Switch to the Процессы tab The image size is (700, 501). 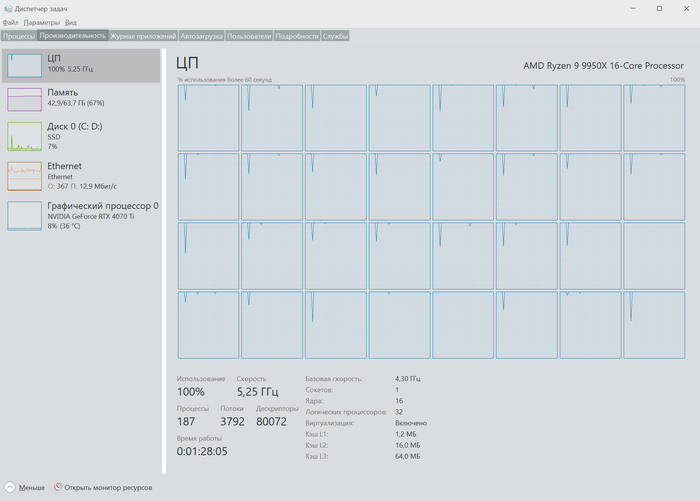[19, 36]
